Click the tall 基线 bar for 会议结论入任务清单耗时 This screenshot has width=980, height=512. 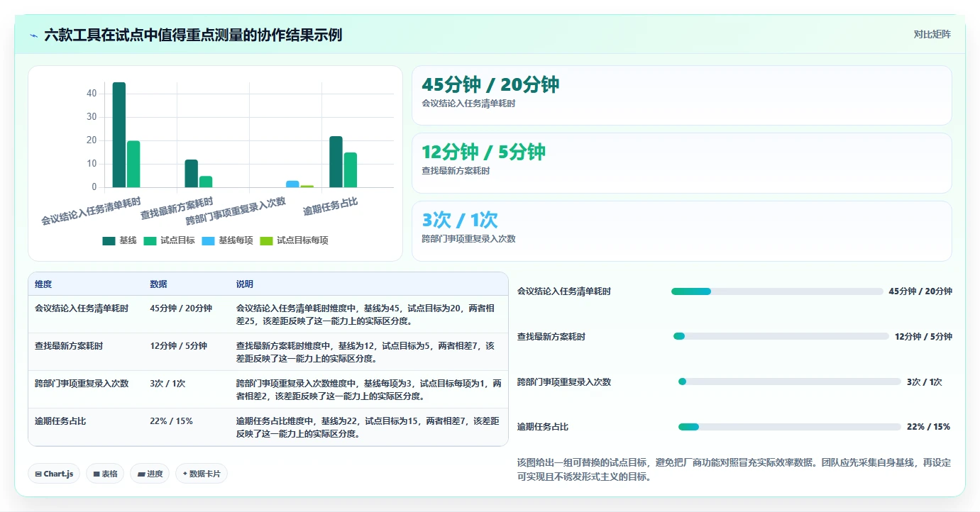point(119,135)
